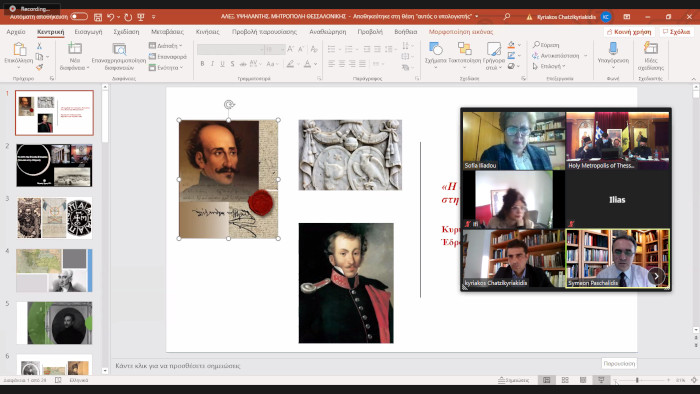Open the Shapes (Σχήματα) gallery
Image resolution: width=700 pixels, height=394 pixels.
pos(435,56)
